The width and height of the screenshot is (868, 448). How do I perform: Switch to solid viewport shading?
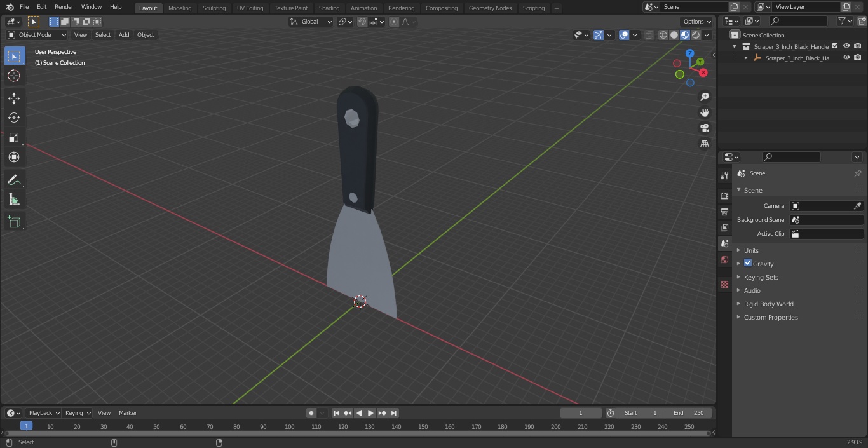[674, 35]
